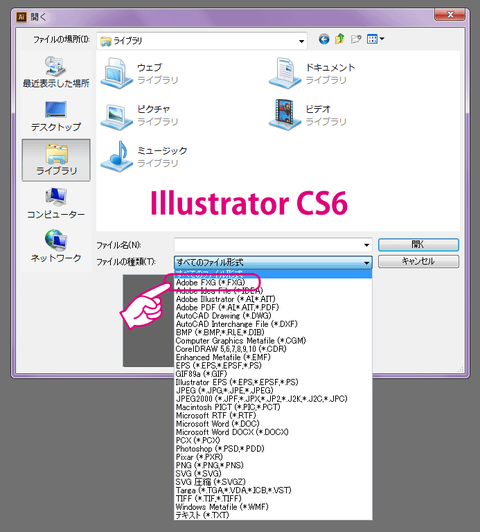Click the キャンセル button
The image size is (480, 532).
pos(418,261)
